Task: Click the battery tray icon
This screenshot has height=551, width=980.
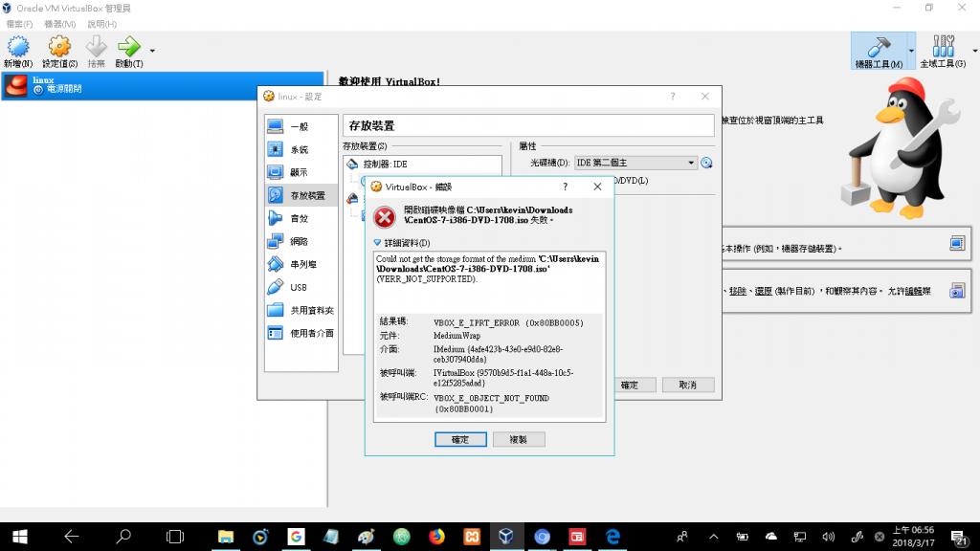Action: coord(742,537)
